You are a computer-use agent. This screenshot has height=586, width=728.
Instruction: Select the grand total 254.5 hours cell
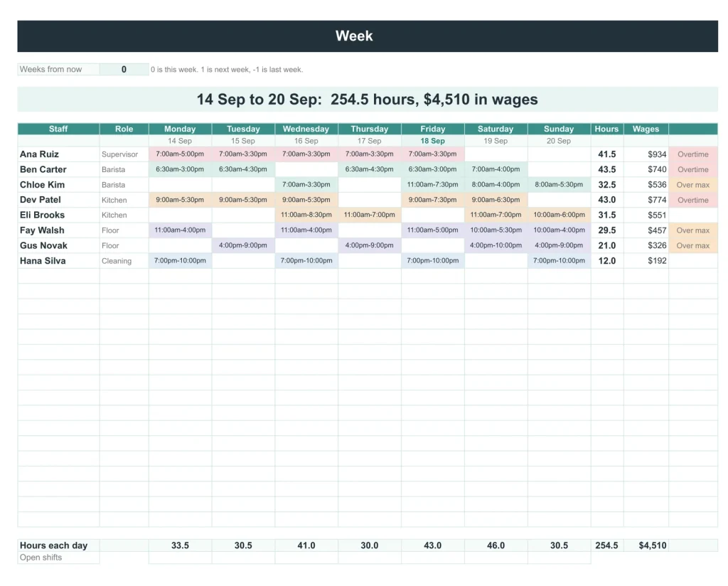[x=607, y=545]
